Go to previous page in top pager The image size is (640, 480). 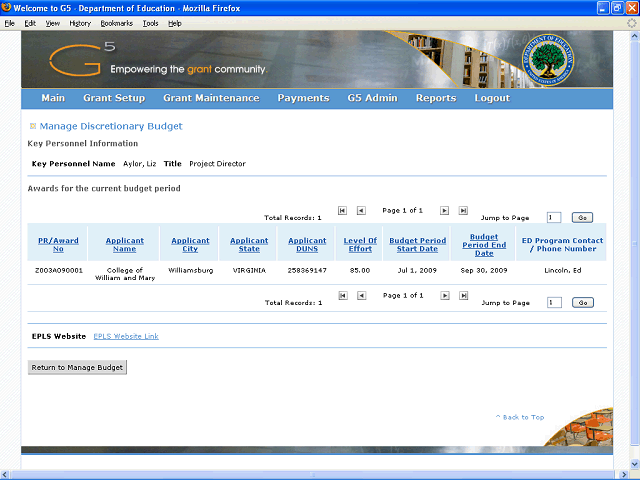tap(361, 211)
